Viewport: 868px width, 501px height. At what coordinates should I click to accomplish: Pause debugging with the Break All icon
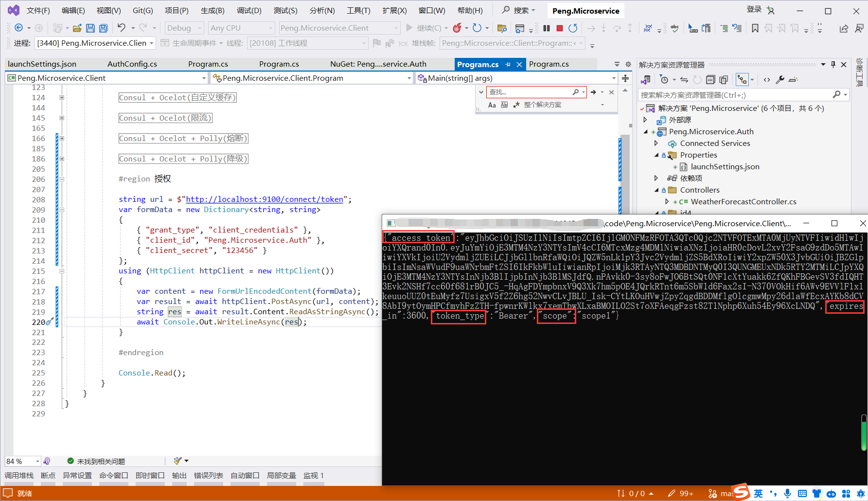547,28
